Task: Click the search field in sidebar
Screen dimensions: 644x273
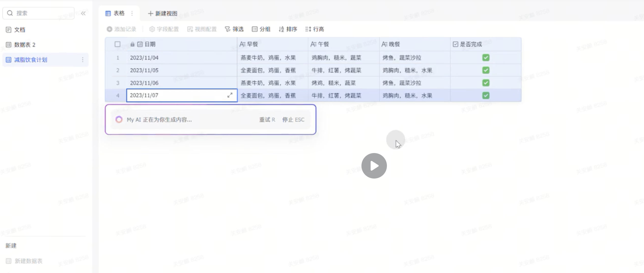Action: click(x=38, y=13)
